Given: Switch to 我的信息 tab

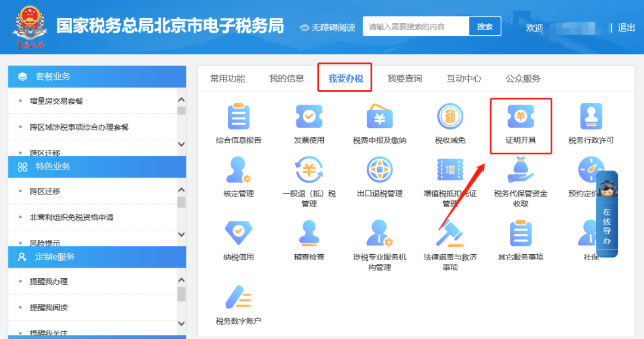Looking at the screenshot, I should click(x=287, y=79).
